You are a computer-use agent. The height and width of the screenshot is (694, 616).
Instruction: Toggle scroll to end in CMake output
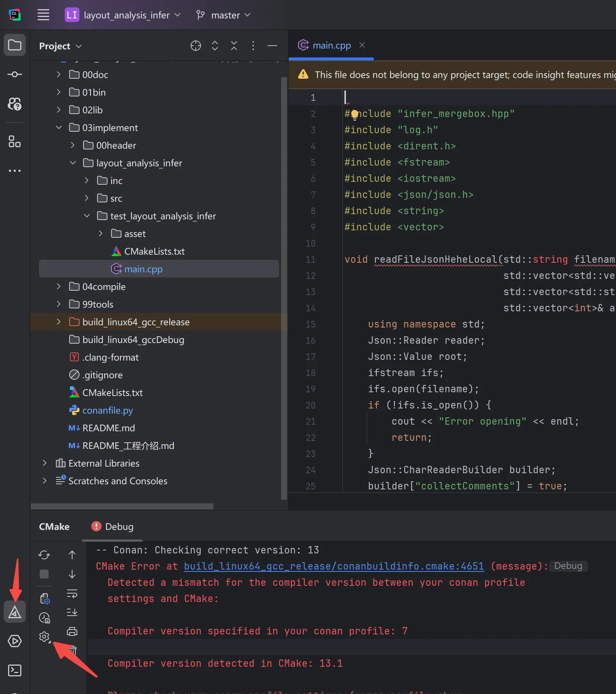pyautogui.click(x=72, y=612)
